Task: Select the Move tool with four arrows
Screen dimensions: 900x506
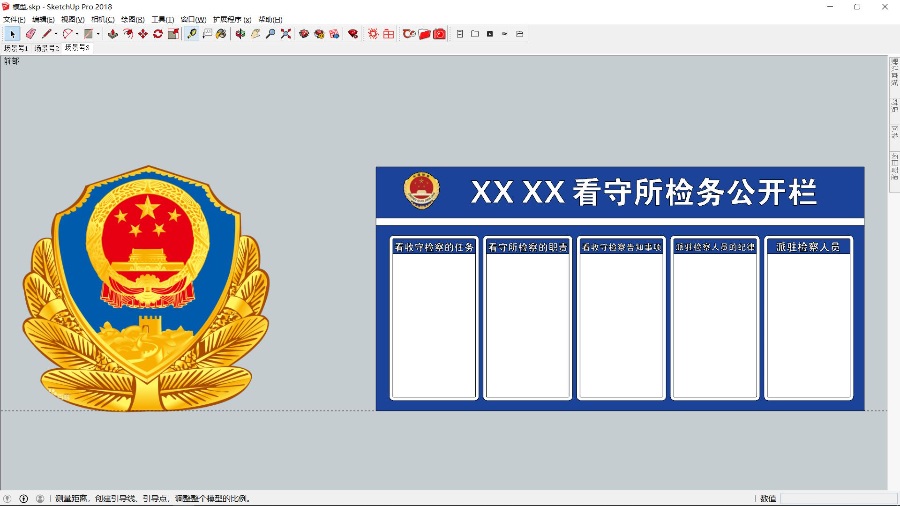Action: (143, 34)
